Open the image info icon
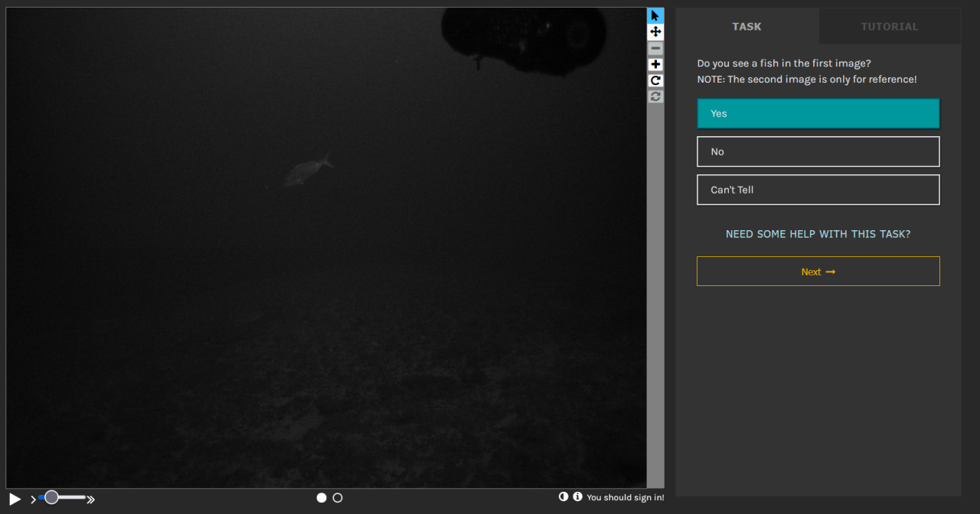This screenshot has width=980, height=514. tap(577, 496)
